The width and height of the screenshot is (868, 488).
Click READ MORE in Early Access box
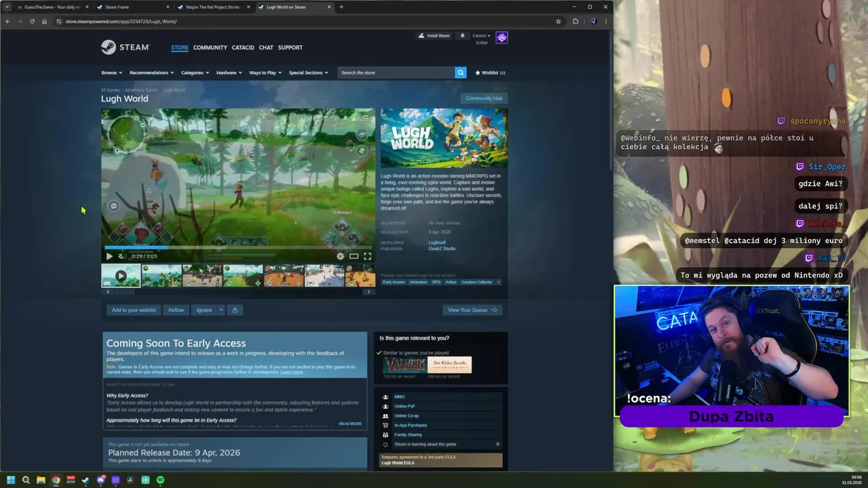coord(350,424)
